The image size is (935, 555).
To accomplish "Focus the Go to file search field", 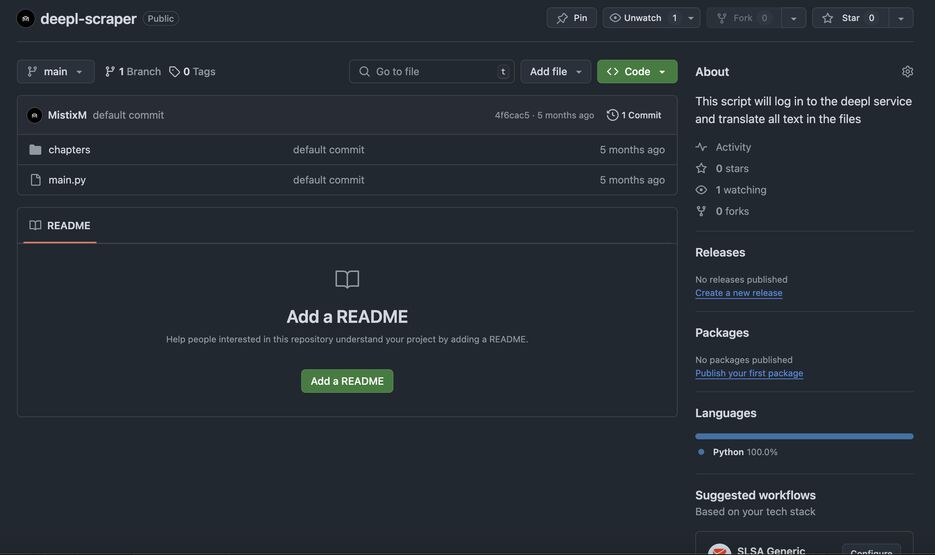I will [x=432, y=72].
